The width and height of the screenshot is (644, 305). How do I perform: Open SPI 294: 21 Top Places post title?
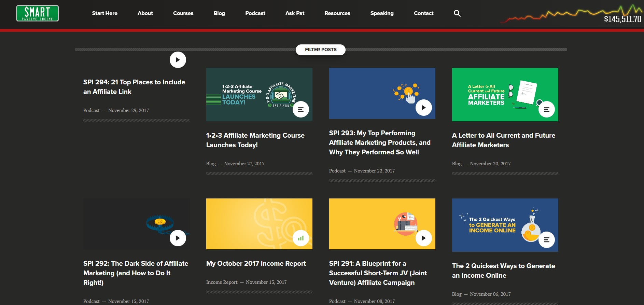[x=134, y=87]
